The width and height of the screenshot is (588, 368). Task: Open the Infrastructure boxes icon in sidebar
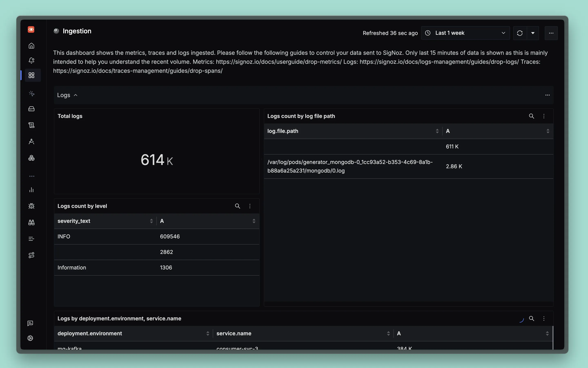pos(31,158)
